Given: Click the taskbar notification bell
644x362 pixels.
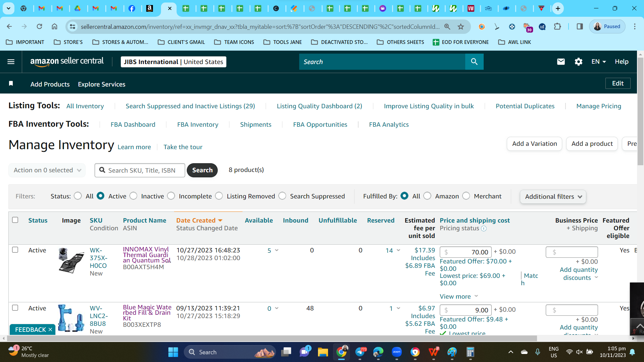Looking at the screenshot, I should (x=632, y=352).
